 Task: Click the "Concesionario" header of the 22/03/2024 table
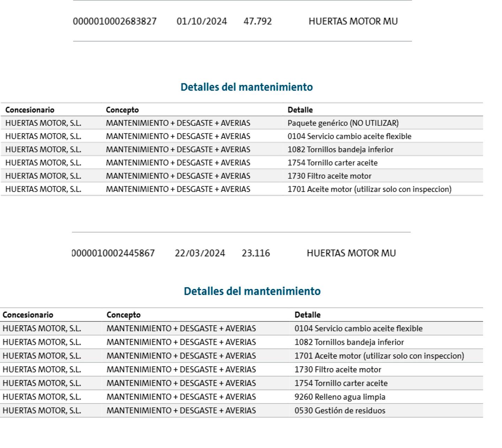pos(28,315)
